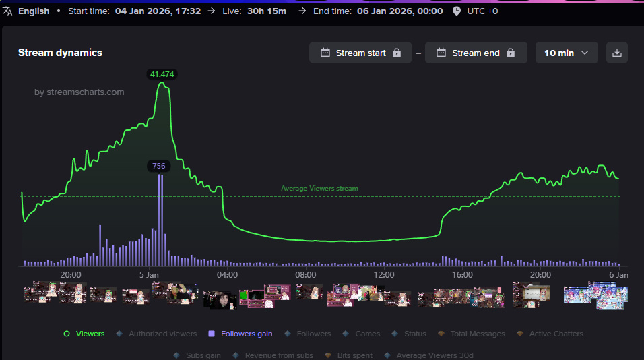644x360 pixels.
Task: Enable Bits spent series legend
Action: [x=349, y=355]
